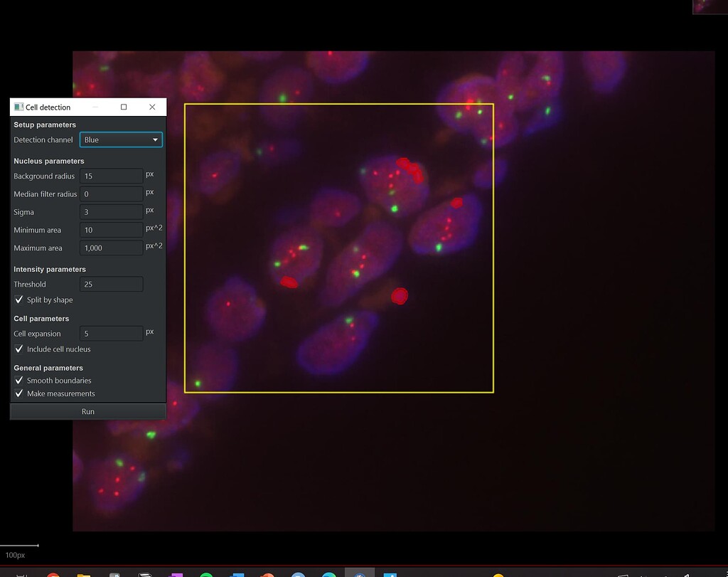Open the Detection channel dropdown showing Blue
The image size is (728, 577).
pyautogui.click(x=121, y=139)
